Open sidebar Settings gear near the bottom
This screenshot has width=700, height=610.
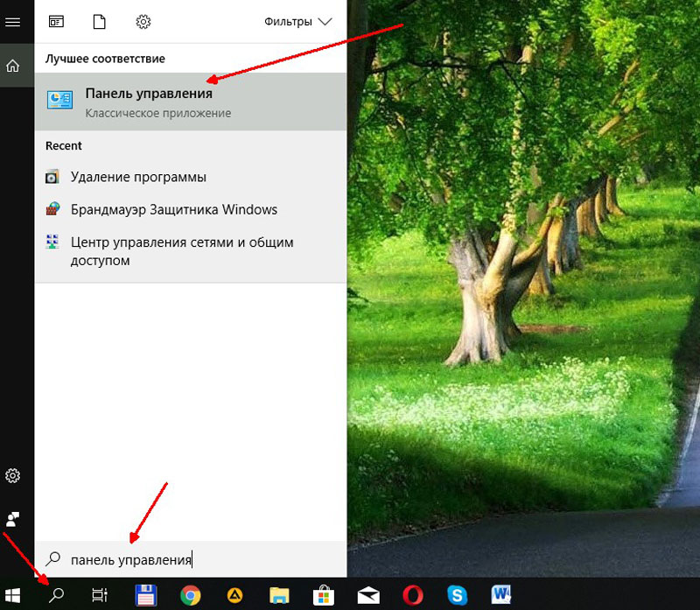pos(12,475)
